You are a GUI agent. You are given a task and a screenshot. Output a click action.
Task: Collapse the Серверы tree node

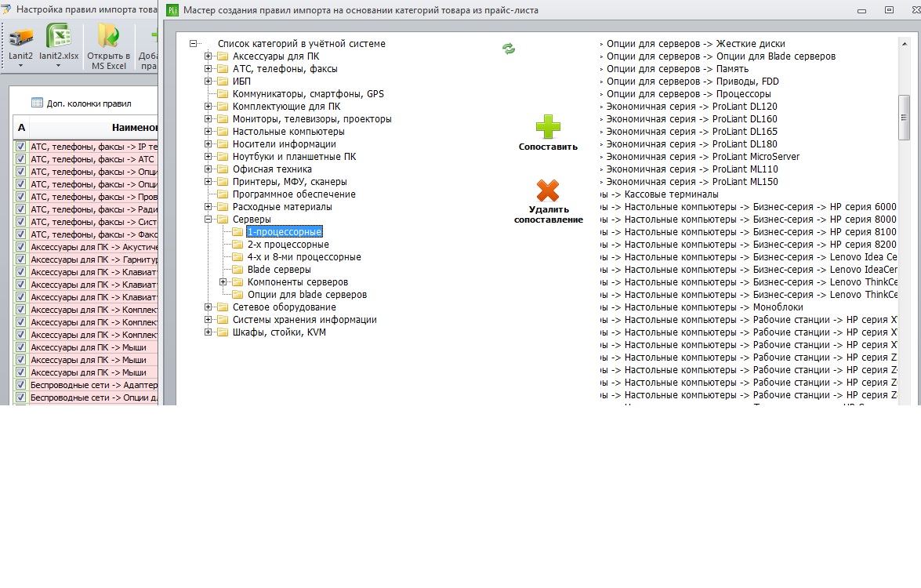(x=208, y=220)
